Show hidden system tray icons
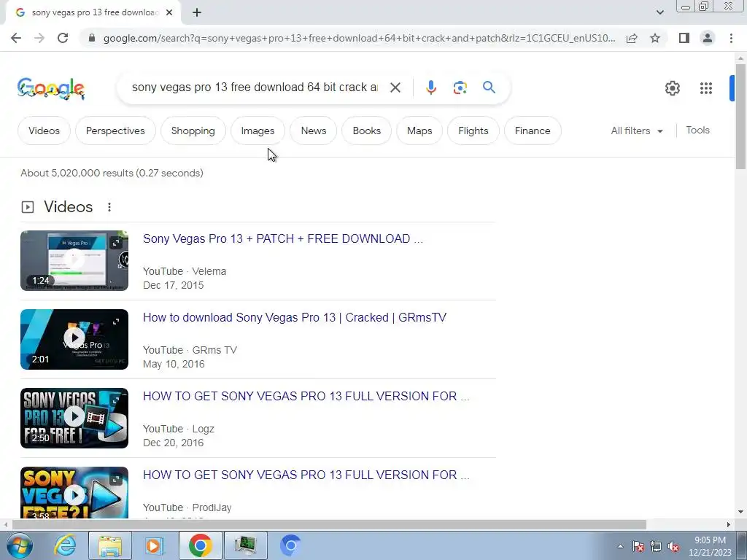The image size is (747, 560). (x=620, y=546)
